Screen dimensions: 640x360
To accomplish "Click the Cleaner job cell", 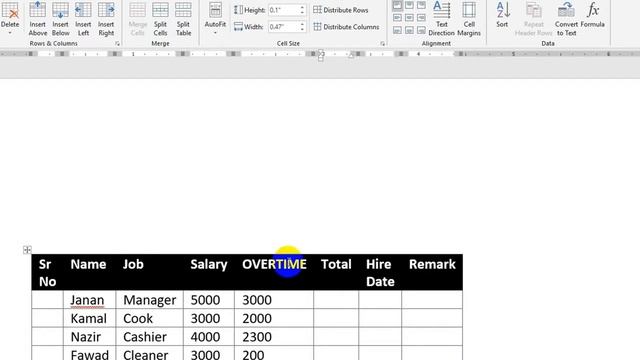I will [x=149, y=353].
